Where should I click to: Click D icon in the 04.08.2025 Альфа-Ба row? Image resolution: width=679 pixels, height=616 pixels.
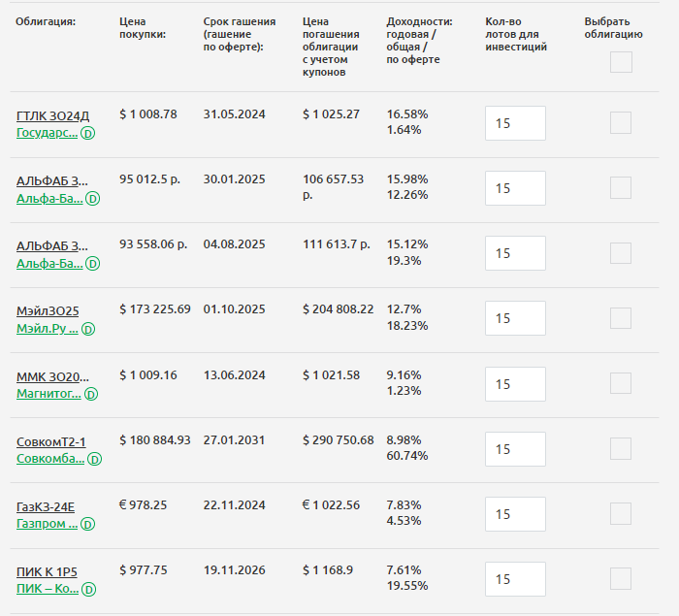point(93,264)
